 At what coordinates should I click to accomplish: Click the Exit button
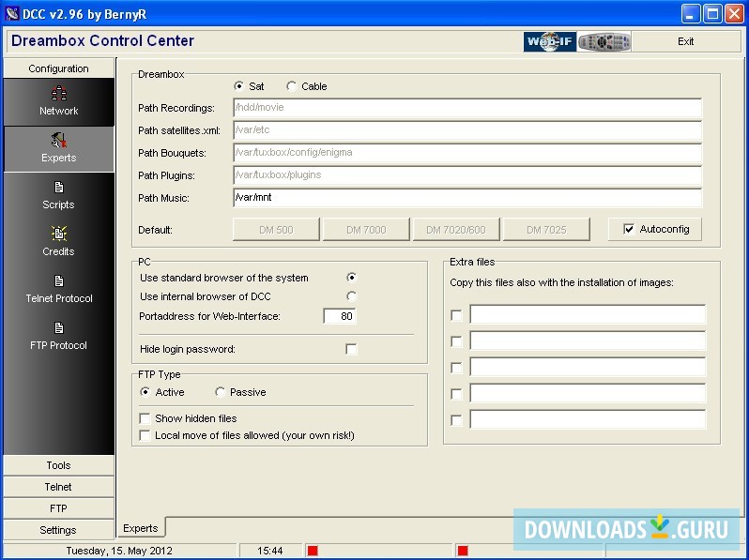(685, 41)
